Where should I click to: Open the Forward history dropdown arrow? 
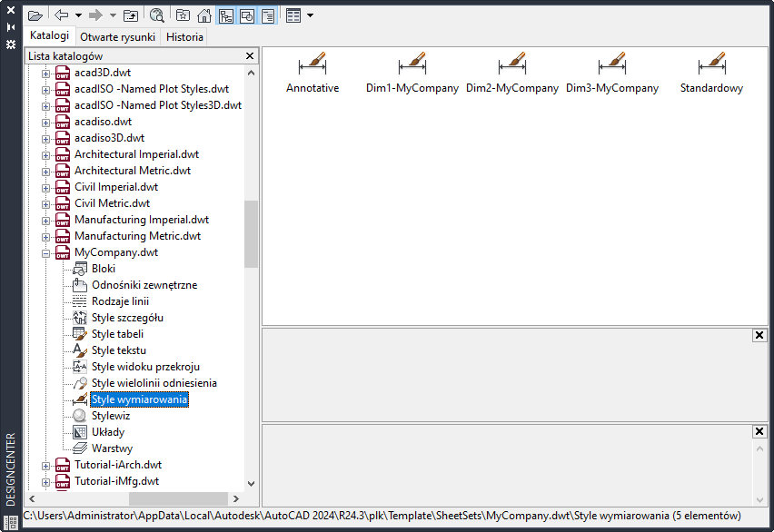(x=113, y=15)
